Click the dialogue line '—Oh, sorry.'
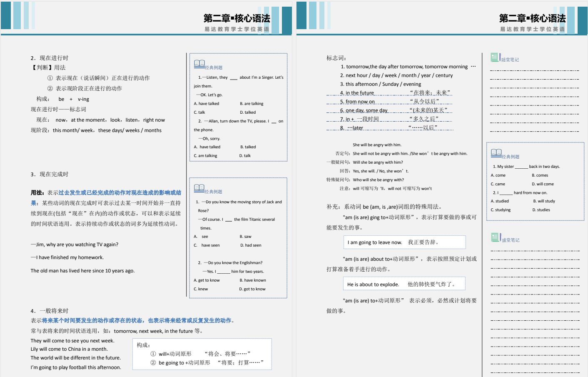This screenshot has height=377, width=588. (x=209, y=139)
